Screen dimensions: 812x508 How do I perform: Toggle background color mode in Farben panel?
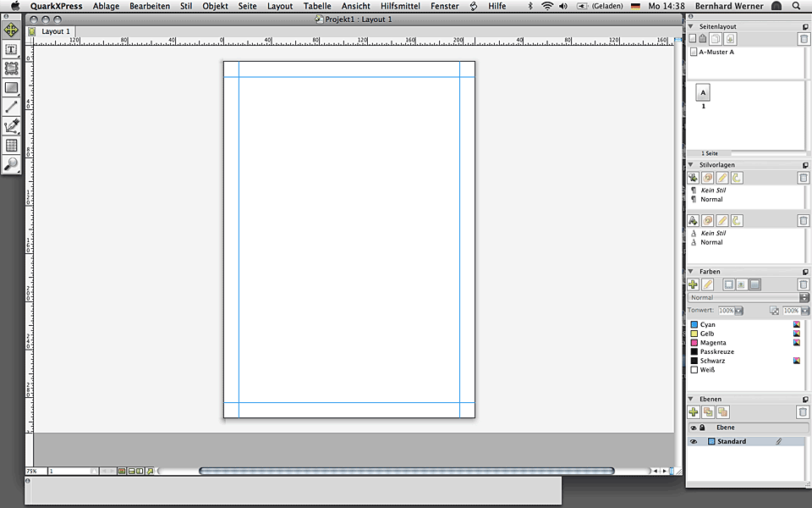(x=755, y=284)
